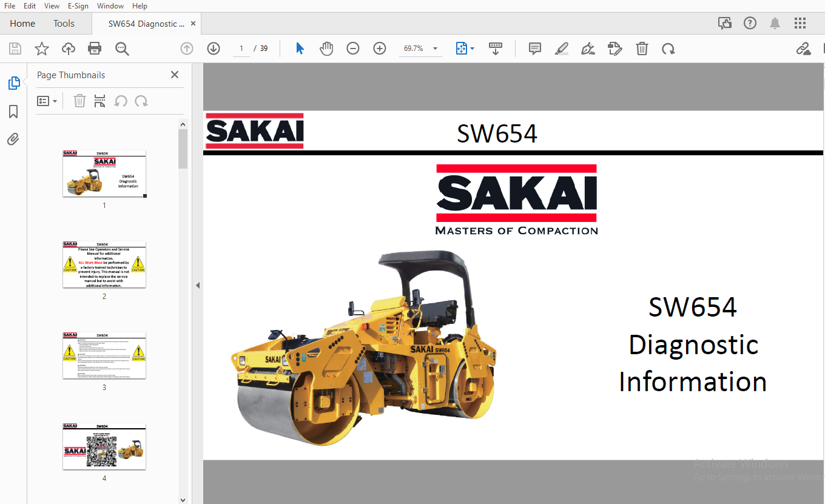Select page 4 QR code thumbnail
825x504 pixels.
point(104,446)
